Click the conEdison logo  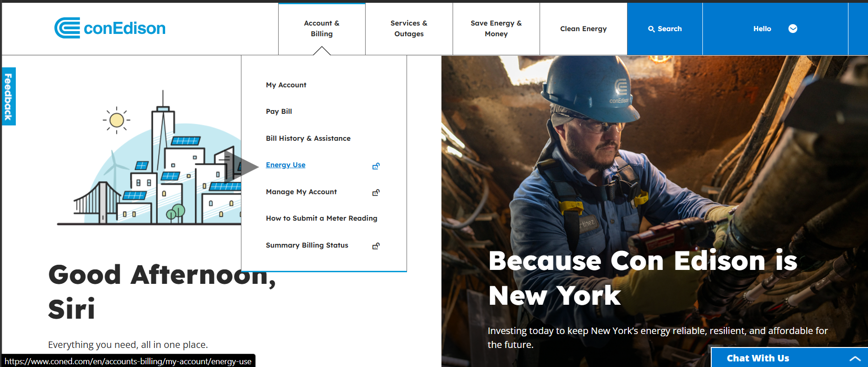tap(110, 28)
